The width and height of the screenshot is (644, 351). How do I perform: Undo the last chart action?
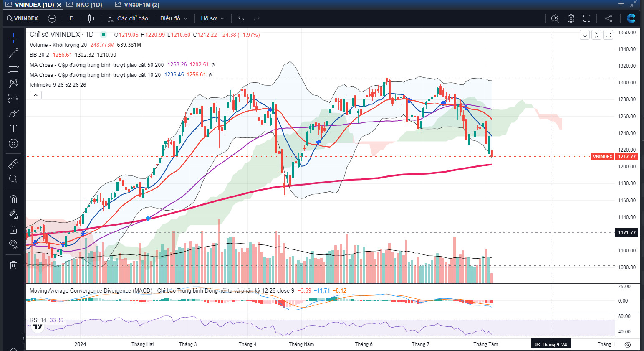tap(241, 18)
